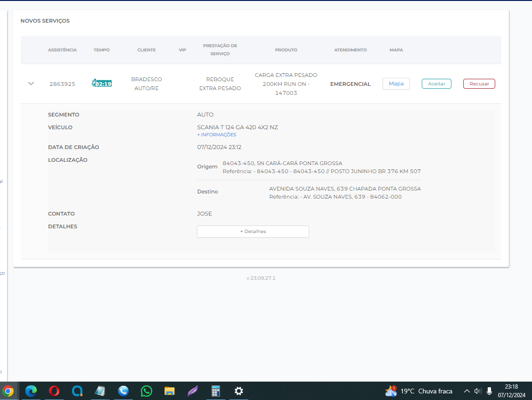Click the 02:19 countdown timer icon
The height and width of the screenshot is (400, 532).
(102, 83)
